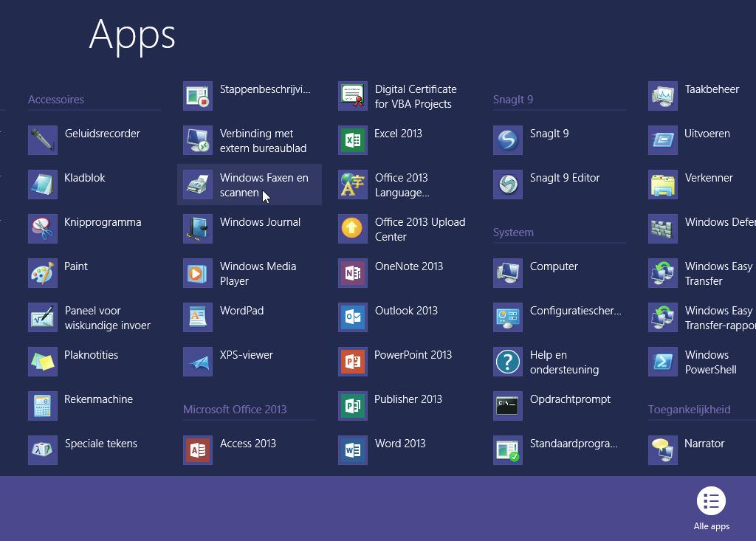The image size is (756, 541).
Task: Open Office 2013 Upload Center icon
Action: pos(353,229)
